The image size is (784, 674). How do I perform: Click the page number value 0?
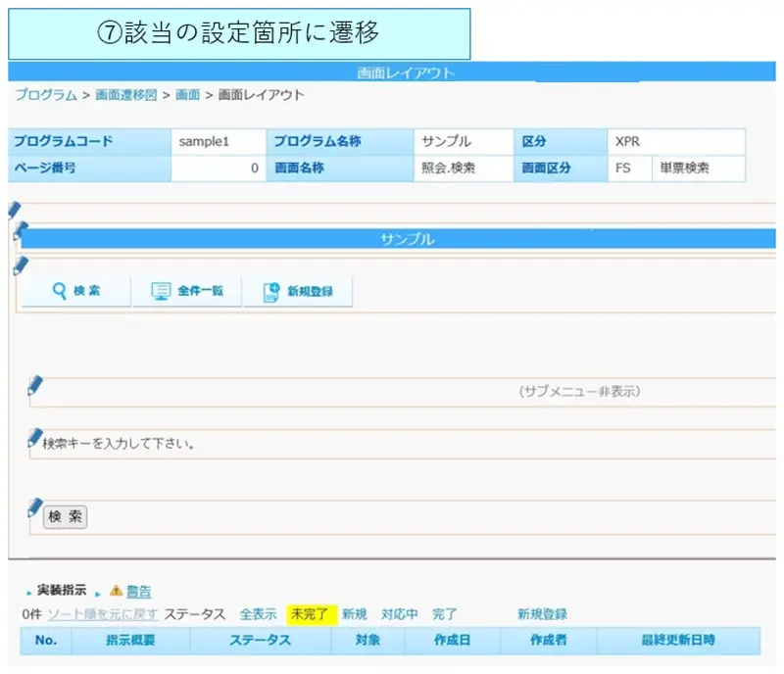pos(255,168)
